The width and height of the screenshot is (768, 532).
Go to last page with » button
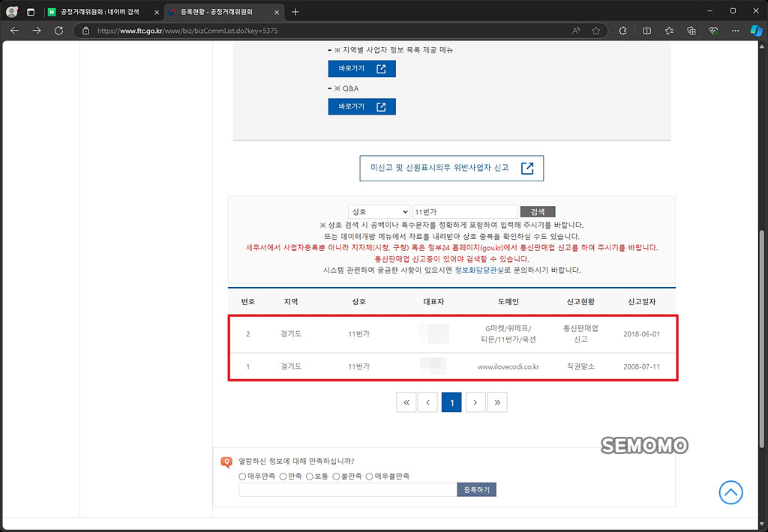pos(497,402)
